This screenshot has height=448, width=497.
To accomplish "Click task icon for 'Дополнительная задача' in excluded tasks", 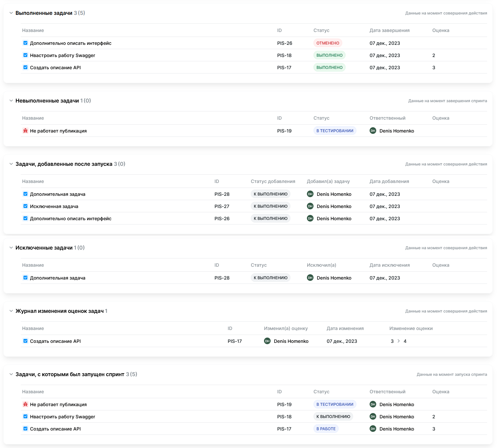I will (25, 278).
